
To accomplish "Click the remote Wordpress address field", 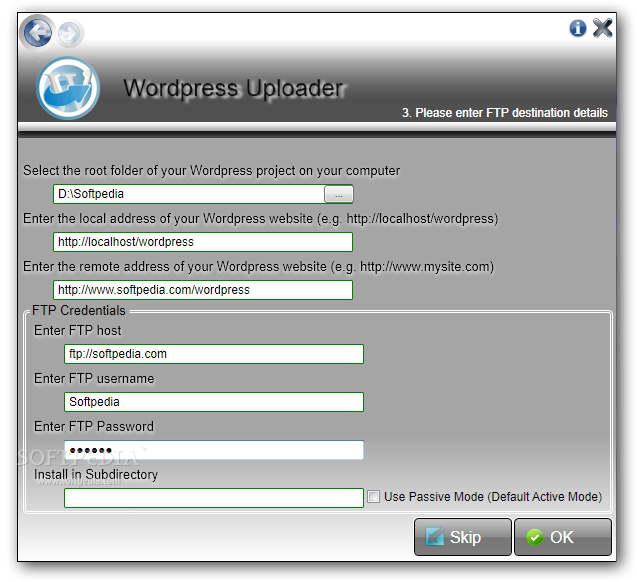I will pos(203,290).
